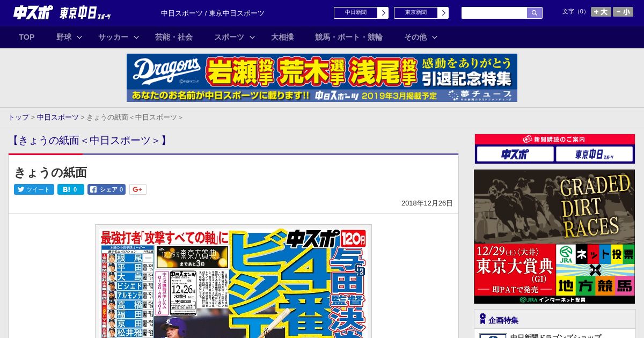Click 中スポ subscription button in sidebar
Viewport: 644px width, 338px height.
(x=515, y=155)
